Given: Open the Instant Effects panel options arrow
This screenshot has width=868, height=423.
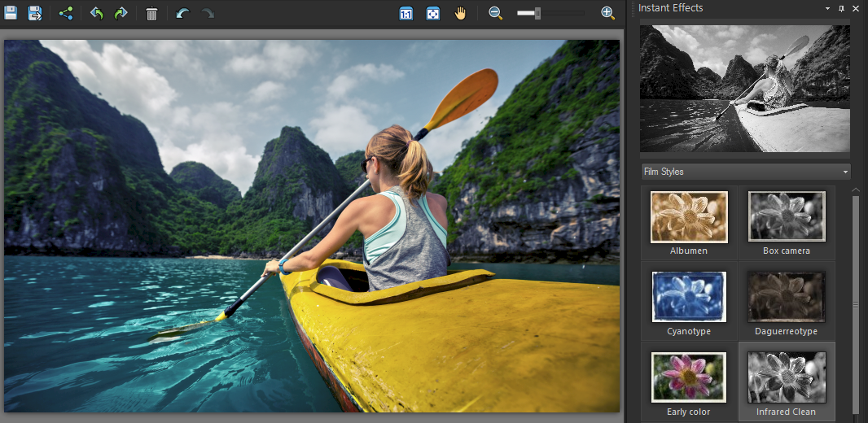Looking at the screenshot, I should (x=828, y=8).
